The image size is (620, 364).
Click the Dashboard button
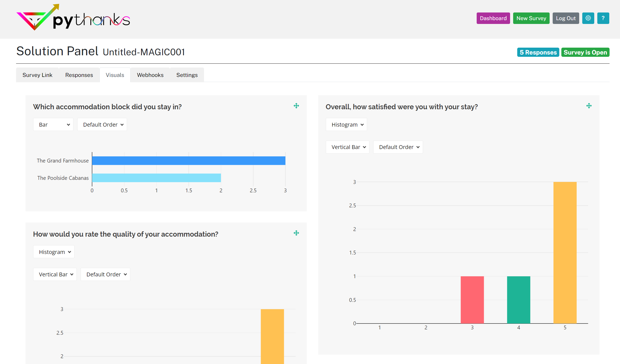tap(493, 18)
